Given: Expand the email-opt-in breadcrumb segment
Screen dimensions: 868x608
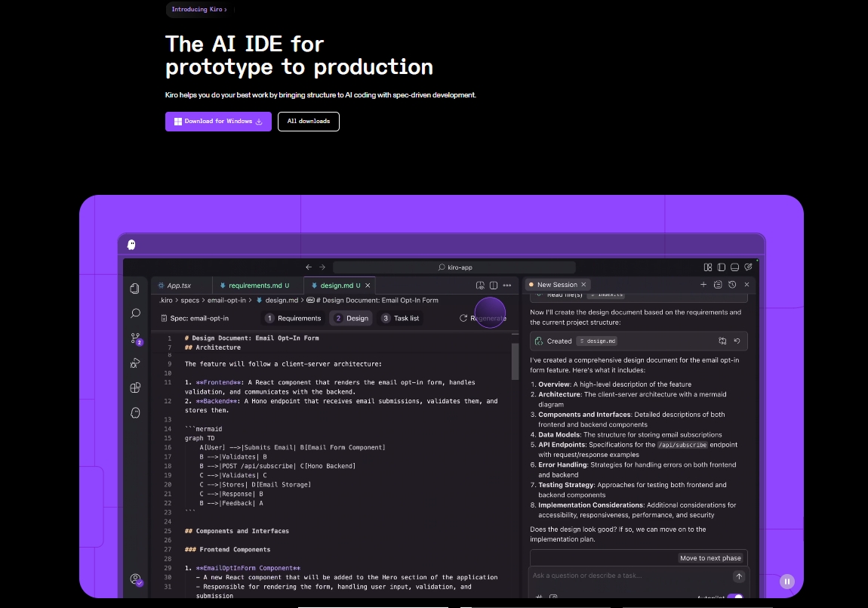Looking at the screenshot, I should [226, 300].
